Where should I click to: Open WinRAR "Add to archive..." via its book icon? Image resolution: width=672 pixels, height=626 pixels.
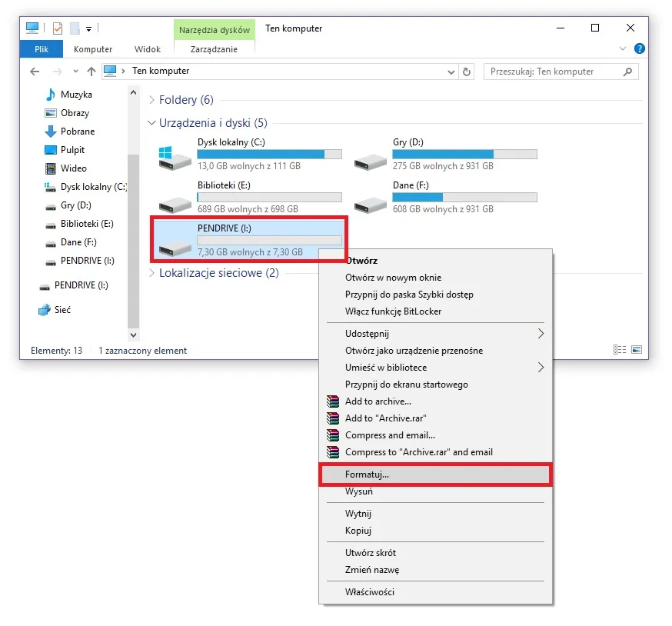point(333,401)
